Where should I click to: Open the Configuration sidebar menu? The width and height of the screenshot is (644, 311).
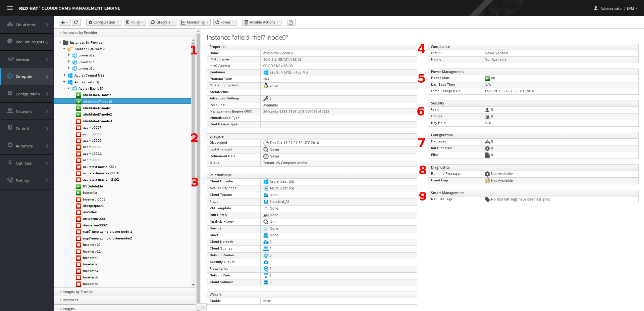(x=27, y=94)
